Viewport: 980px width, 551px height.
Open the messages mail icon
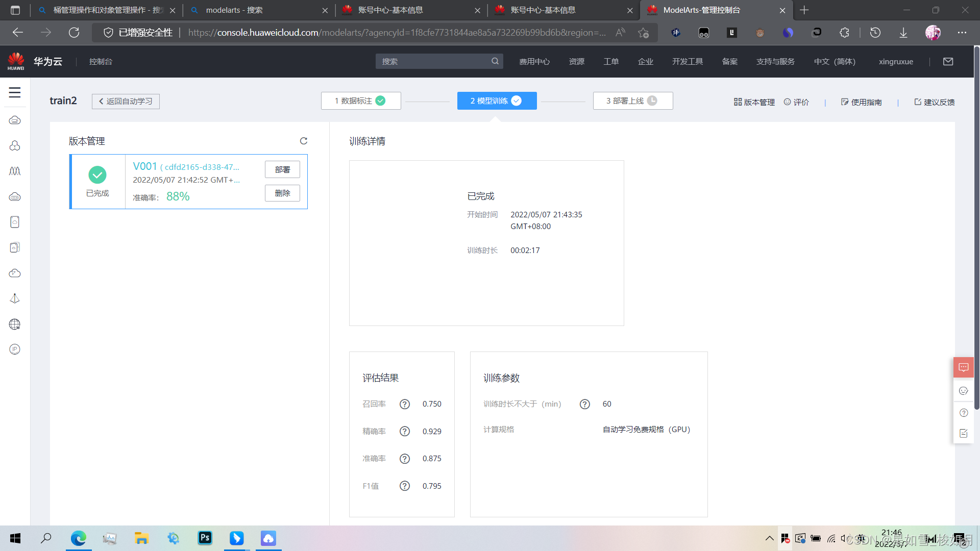click(948, 61)
